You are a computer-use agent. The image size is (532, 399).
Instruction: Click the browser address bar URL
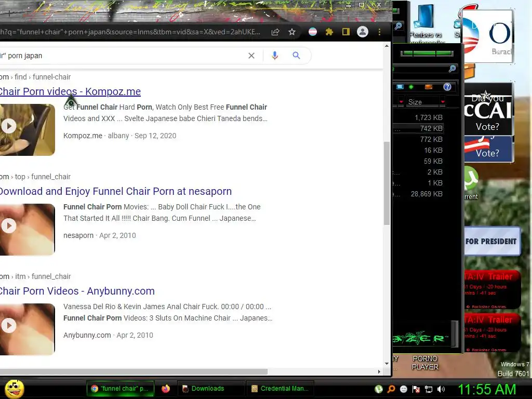130,32
